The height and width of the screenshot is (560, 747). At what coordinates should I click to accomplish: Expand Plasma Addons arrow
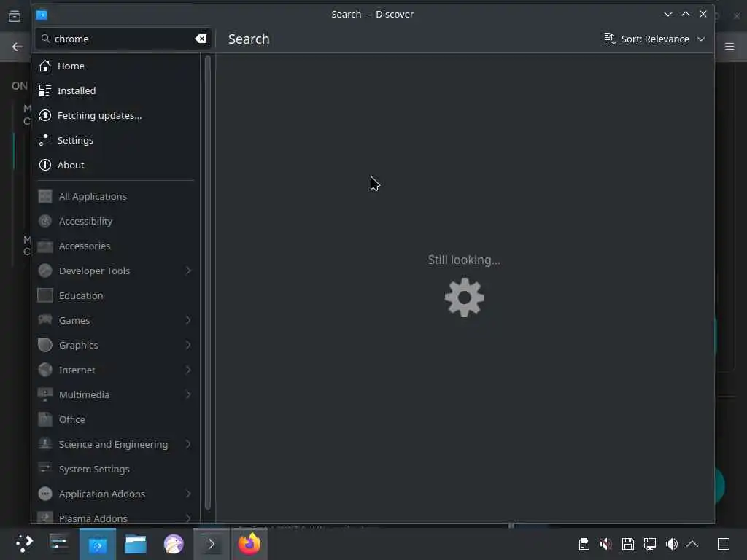188,518
